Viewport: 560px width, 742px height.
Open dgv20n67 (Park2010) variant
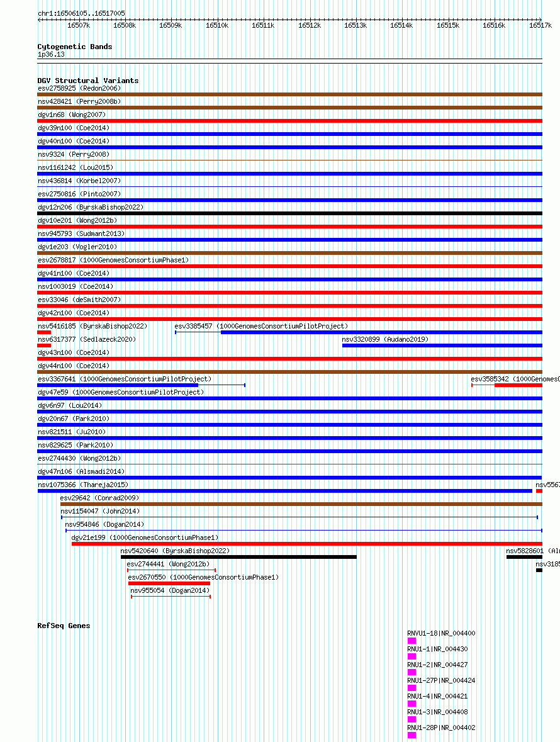[x=74, y=420]
